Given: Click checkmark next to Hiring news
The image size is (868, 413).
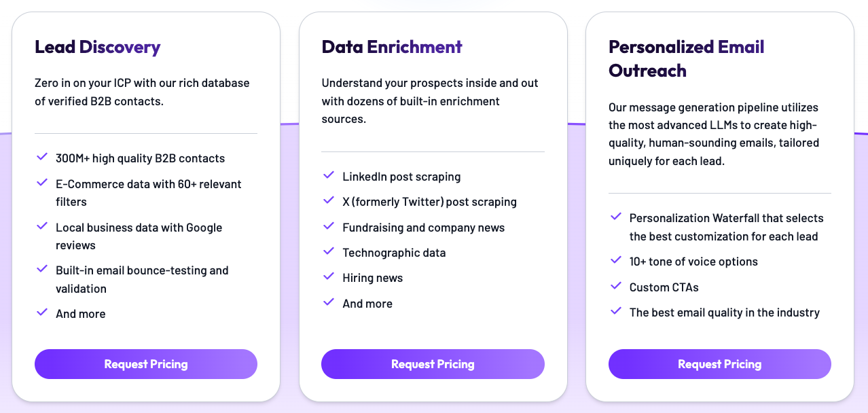Looking at the screenshot, I should tap(329, 277).
